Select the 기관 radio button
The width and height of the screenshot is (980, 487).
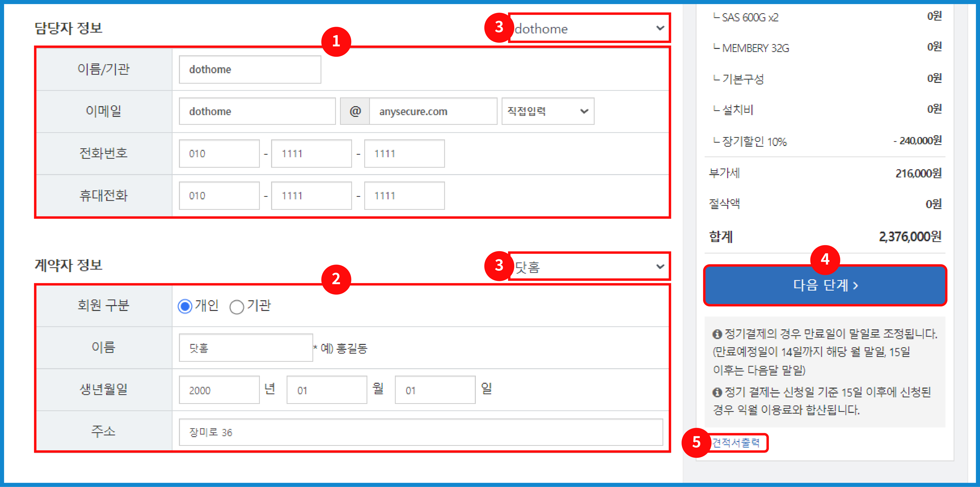(x=237, y=307)
